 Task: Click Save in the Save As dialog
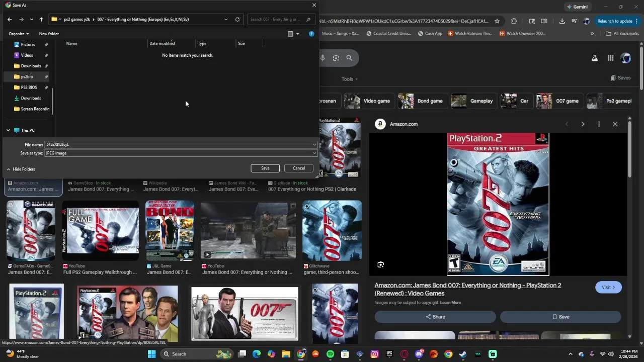tap(265, 168)
